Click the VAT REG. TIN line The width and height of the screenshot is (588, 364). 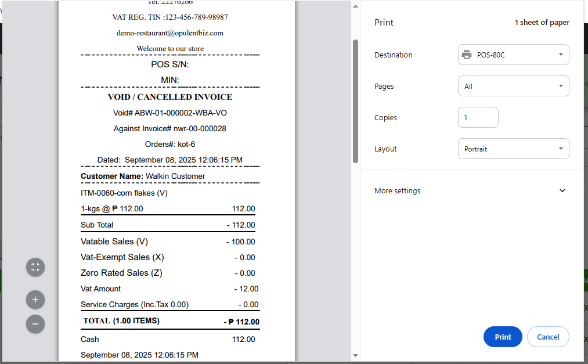click(170, 17)
